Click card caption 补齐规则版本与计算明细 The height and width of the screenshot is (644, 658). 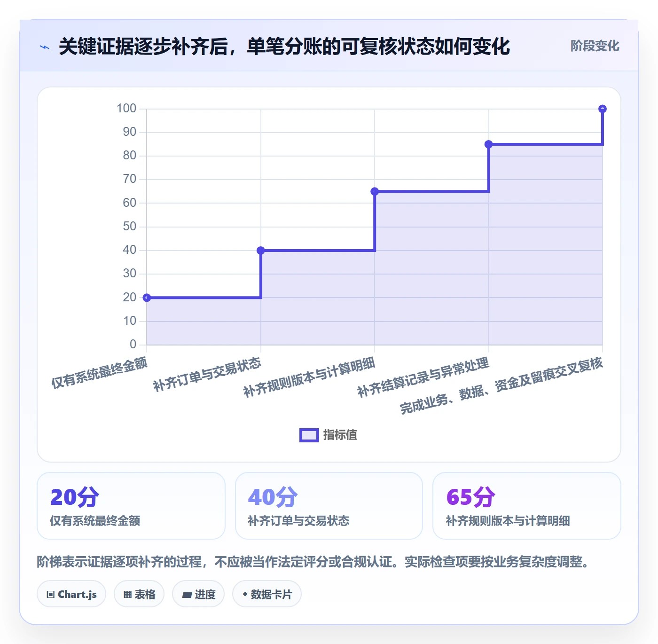click(508, 521)
